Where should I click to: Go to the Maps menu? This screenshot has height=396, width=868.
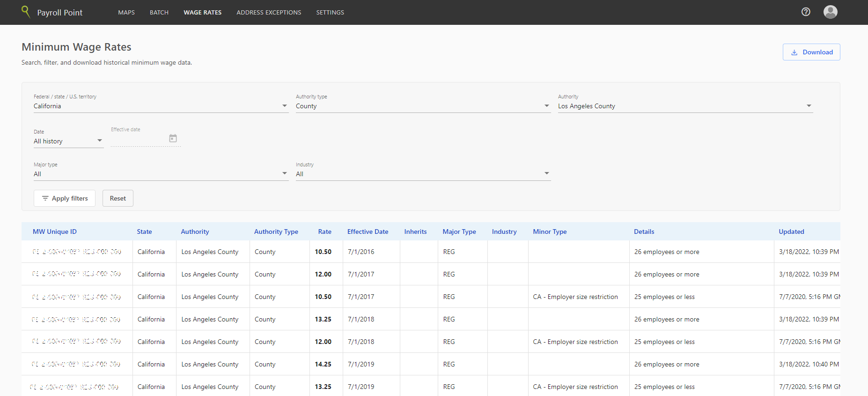126,13
